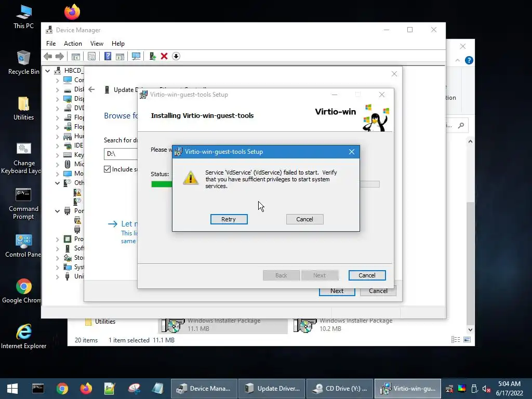
Task: Switch to Device Manager taskbar button
Action: click(204, 389)
